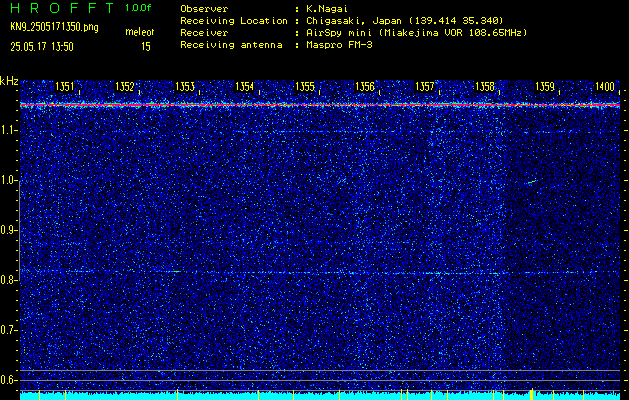Click the 1.1 frequency axis label
The width and height of the screenshot is (629, 400).
point(8,130)
